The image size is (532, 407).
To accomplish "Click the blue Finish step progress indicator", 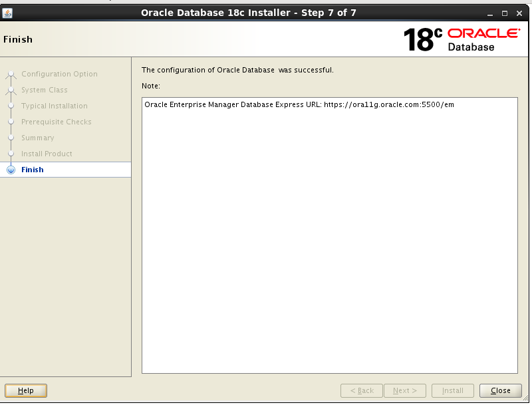I will pos(11,170).
